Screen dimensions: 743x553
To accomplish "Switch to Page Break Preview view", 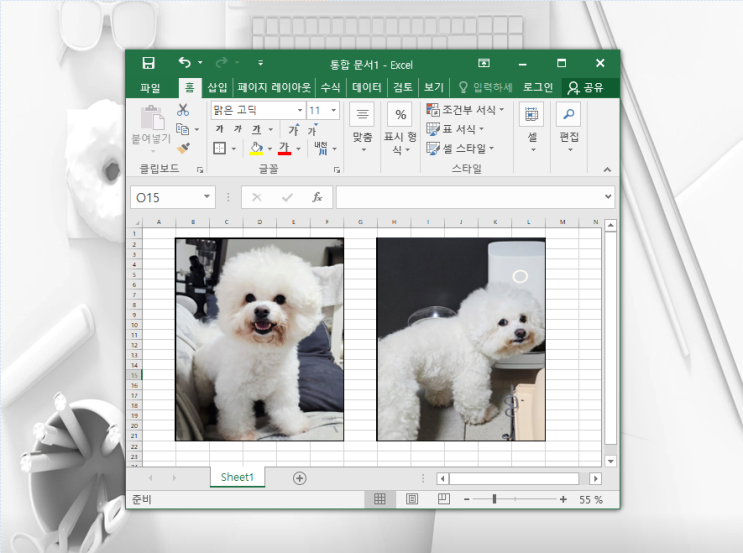I will (x=444, y=499).
